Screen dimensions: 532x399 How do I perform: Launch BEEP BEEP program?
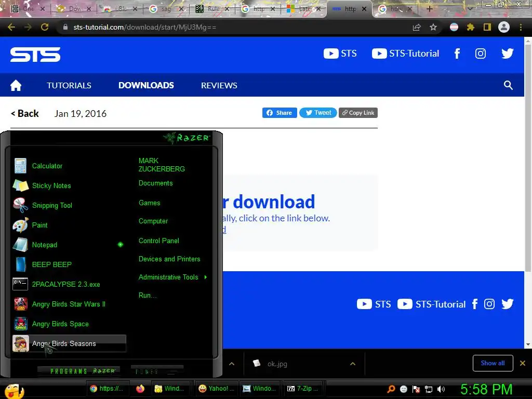click(68, 264)
